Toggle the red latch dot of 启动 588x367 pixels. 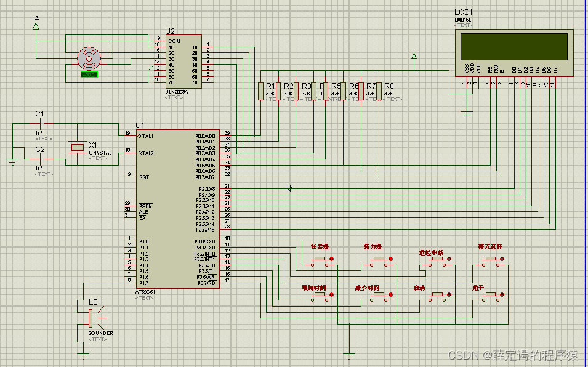coord(449,295)
